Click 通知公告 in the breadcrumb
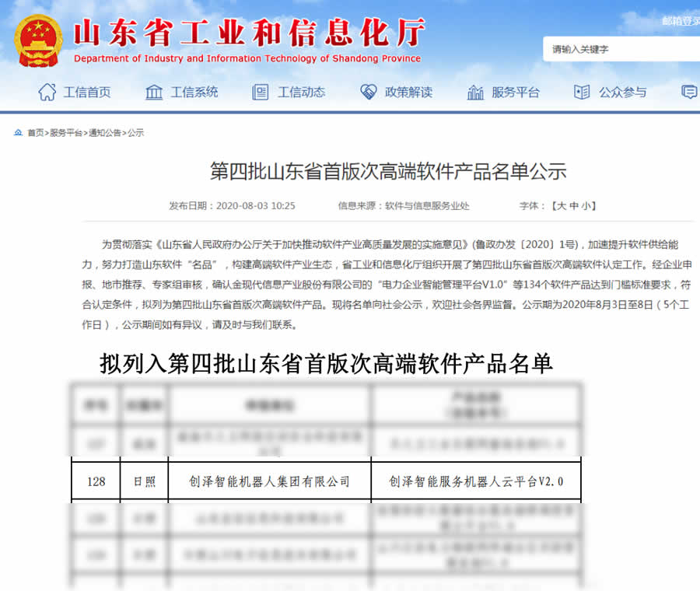This screenshot has height=591, width=700. (x=105, y=133)
